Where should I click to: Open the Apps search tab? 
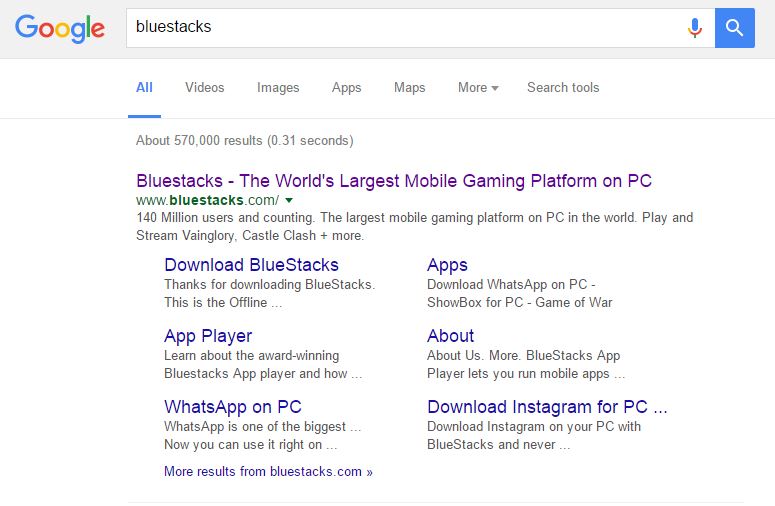click(346, 87)
